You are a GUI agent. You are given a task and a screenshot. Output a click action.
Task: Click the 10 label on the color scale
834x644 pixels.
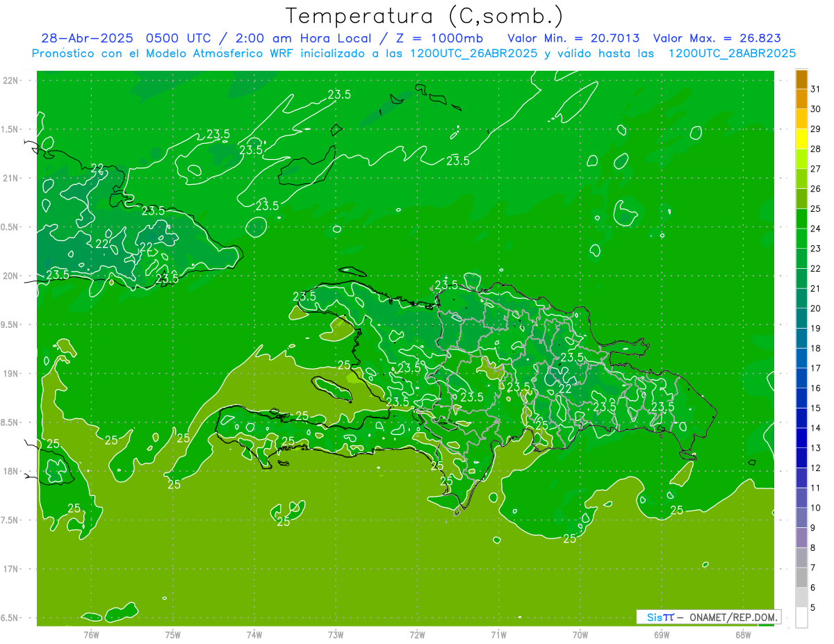tap(816, 508)
